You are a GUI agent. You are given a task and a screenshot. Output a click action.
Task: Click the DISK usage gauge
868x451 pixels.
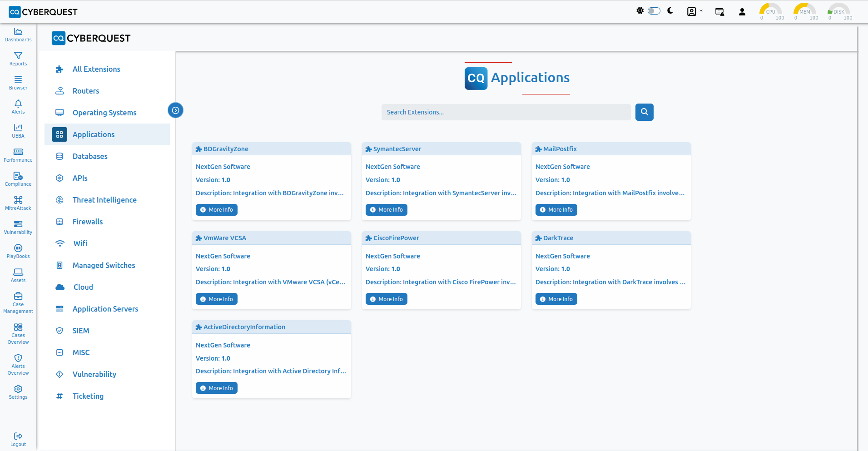[x=839, y=11]
